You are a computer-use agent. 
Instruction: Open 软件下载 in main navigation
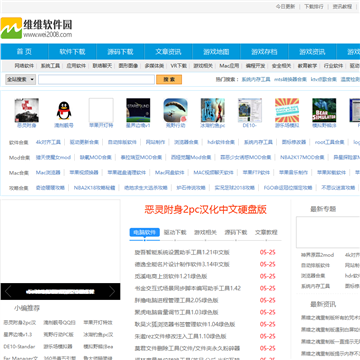pyautogui.click(x=72, y=52)
